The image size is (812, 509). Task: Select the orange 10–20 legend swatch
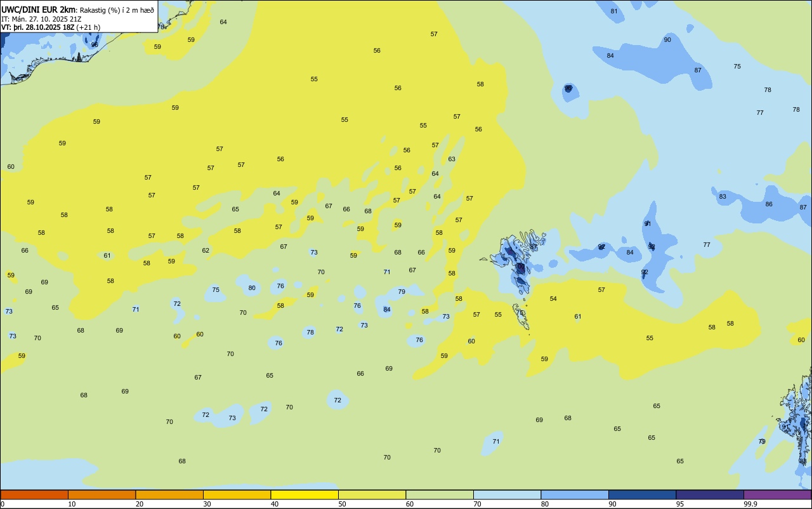[101, 494]
